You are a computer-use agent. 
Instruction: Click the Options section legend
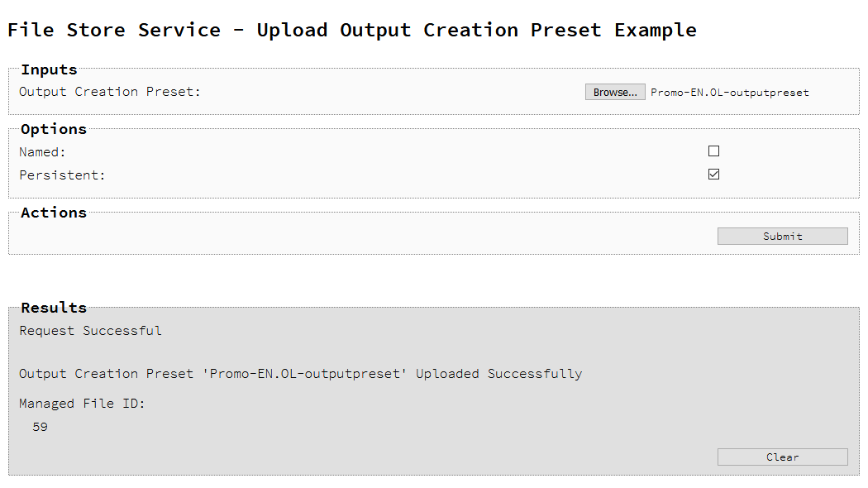[54, 129]
